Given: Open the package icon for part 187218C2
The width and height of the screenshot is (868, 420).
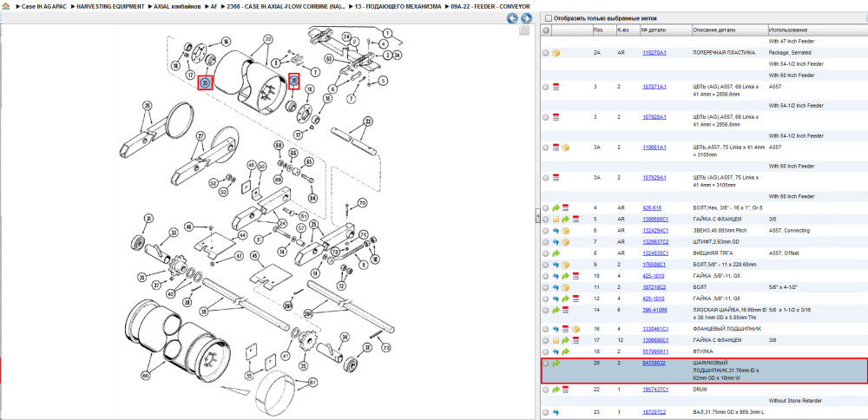Looking at the screenshot, I should (x=565, y=287).
